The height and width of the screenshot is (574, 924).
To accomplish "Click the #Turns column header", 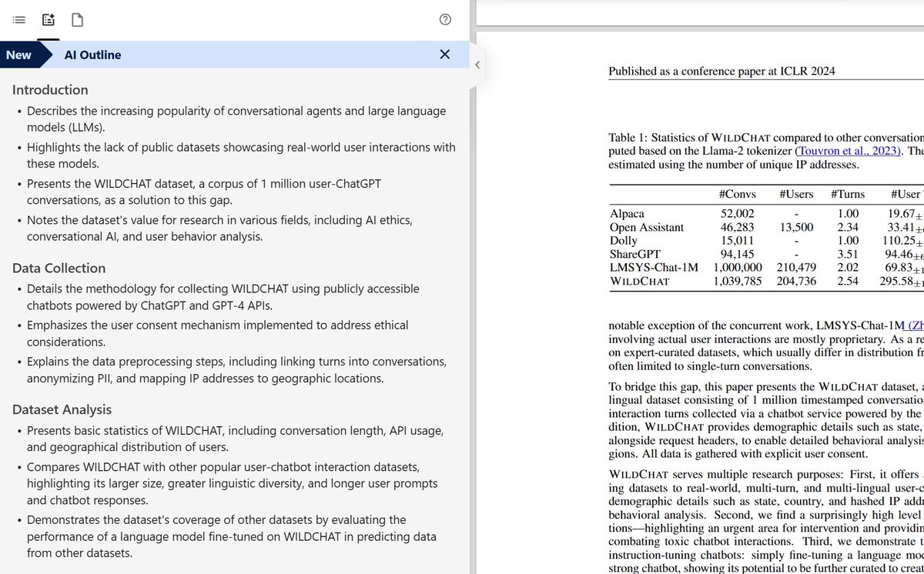I will [848, 195].
